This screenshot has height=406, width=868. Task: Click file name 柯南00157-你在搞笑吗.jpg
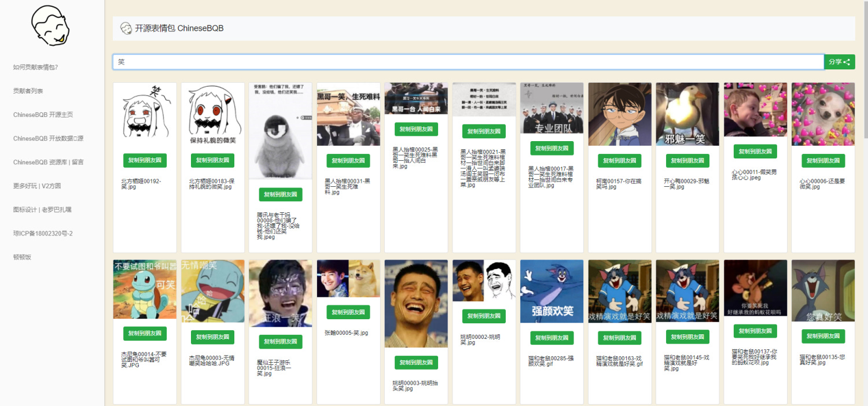[619, 184]
